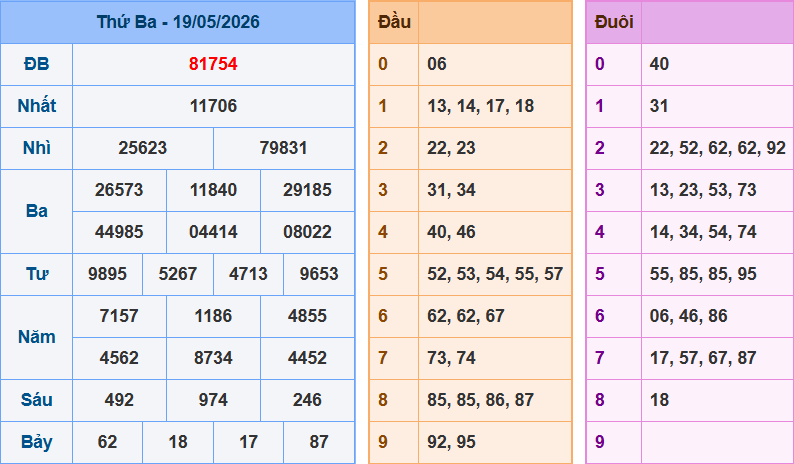Click Ba prize number 11840

[213, 190]
